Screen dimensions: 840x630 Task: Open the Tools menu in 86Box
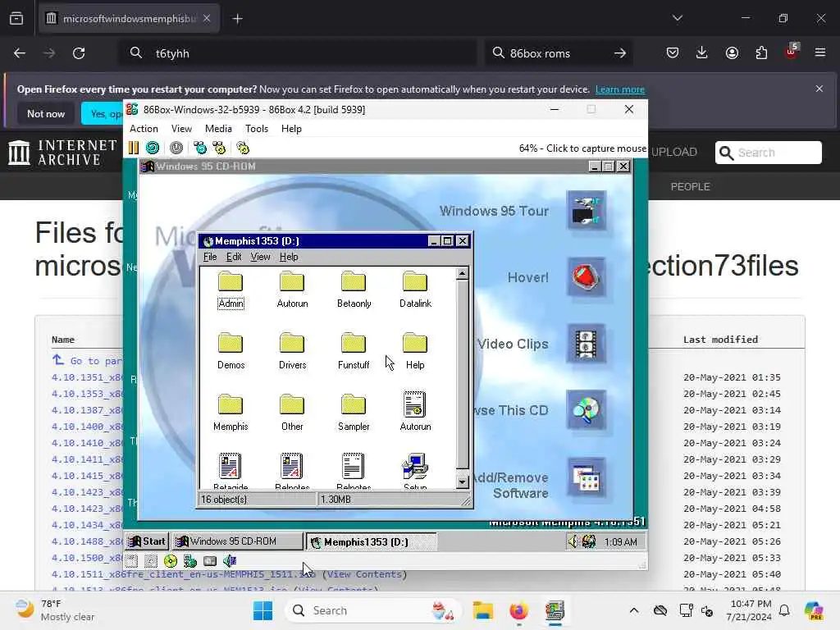coord(257,129)
